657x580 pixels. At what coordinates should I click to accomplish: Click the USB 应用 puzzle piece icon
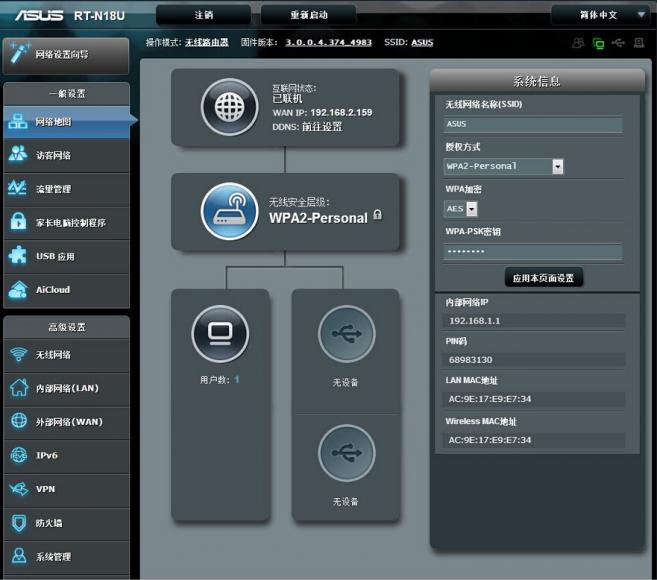[x=18, y=255]
